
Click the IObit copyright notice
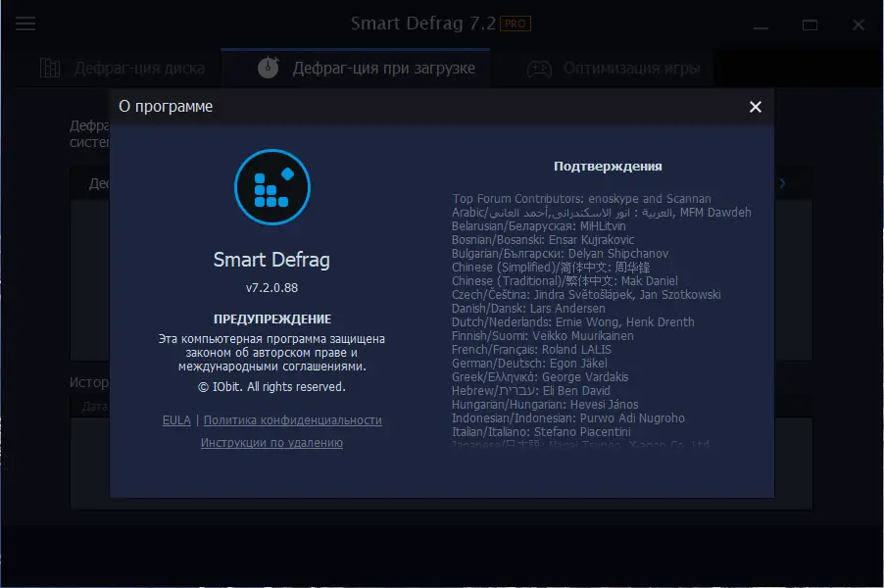click(271, 386)
